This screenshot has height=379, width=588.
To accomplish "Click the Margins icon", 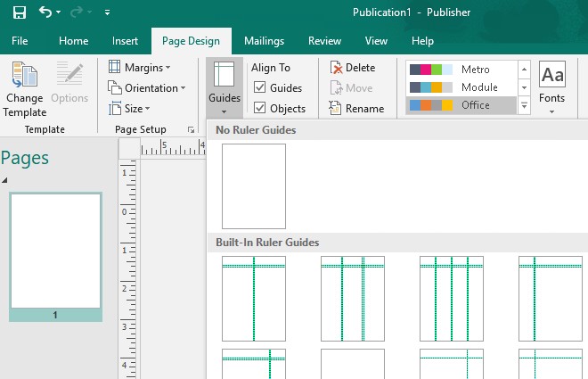I will click(x=114, y=67).
